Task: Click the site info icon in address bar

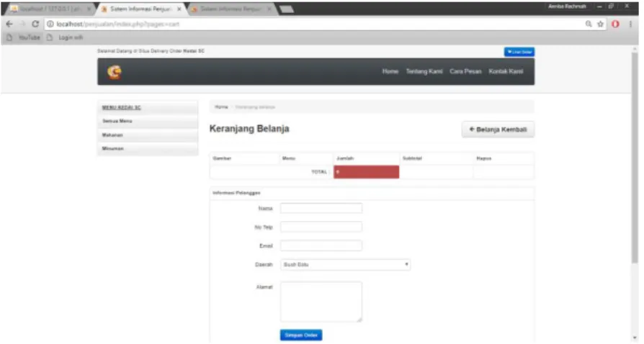Action: pyautogui.click(x=50, y=24)
